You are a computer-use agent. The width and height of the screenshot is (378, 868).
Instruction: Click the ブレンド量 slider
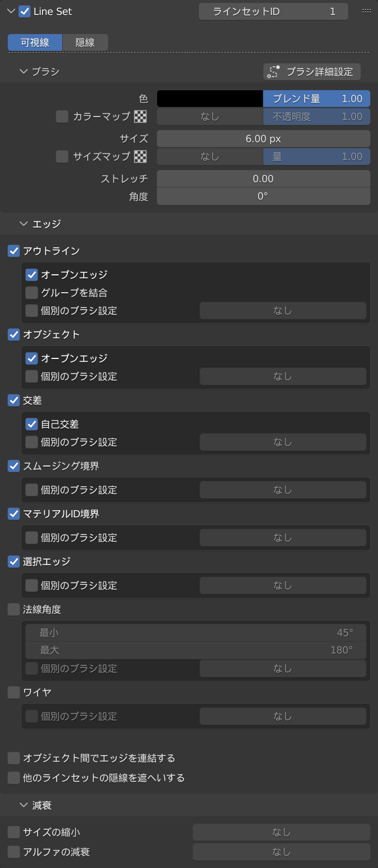click(317, 99)
